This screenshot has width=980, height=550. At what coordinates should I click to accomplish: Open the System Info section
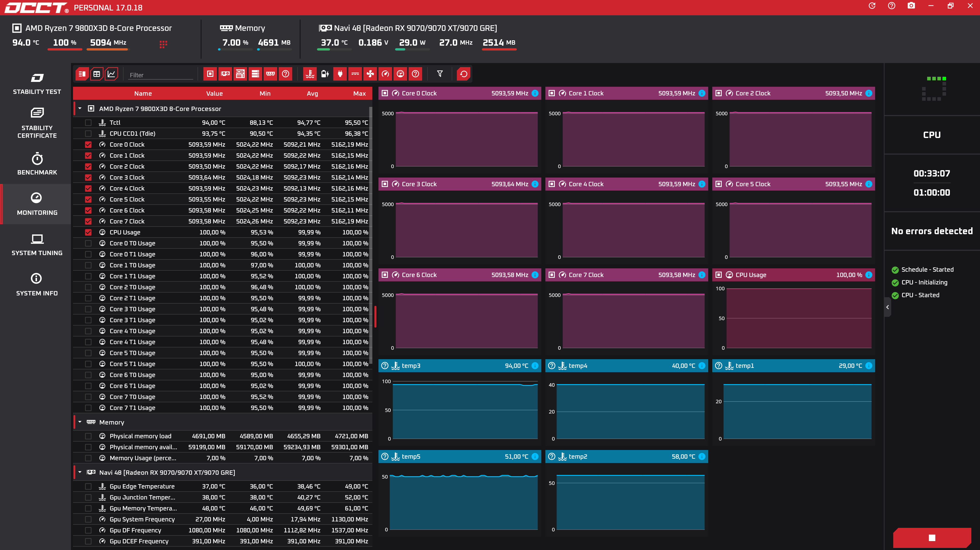pyautogui.click(x=37, y=285)
